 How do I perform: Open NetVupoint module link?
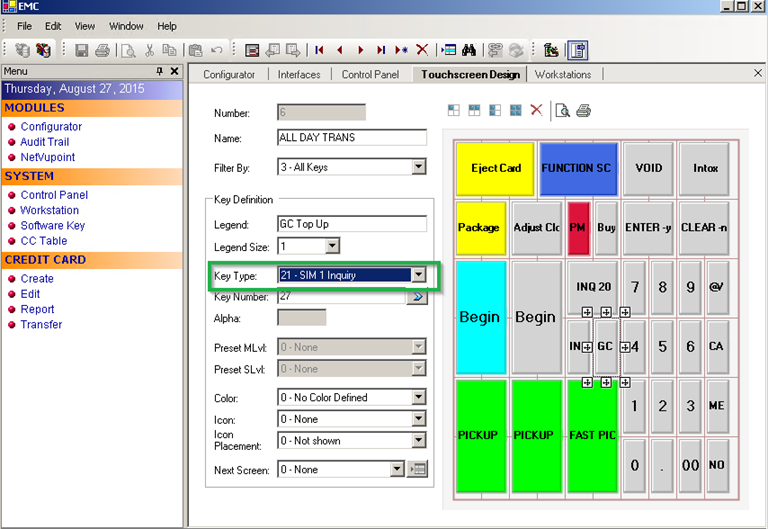pos(48,157)
